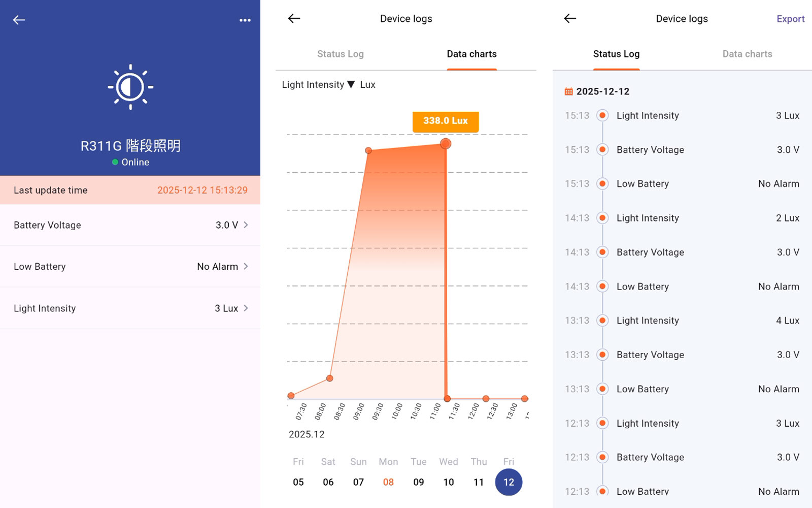Viewport: 812px width, 508px height.
Task: Select Monday 08 in the date picker
Action: pos(388,482)
